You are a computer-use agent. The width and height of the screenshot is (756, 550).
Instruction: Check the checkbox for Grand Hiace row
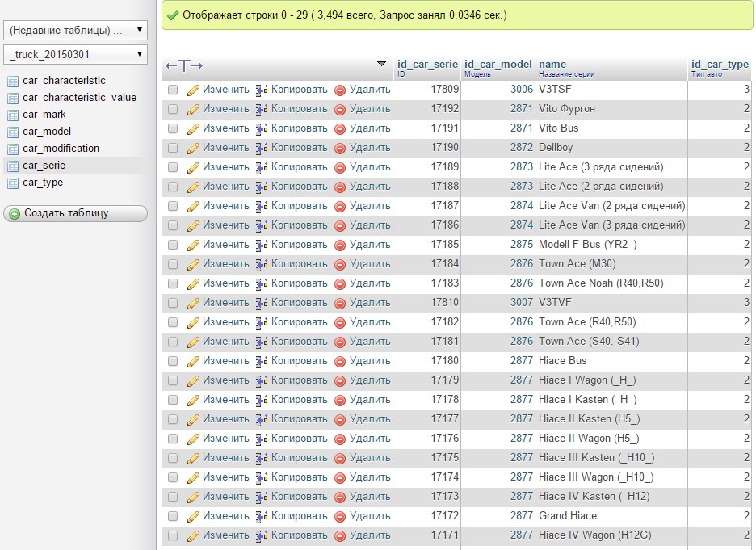coord(173,516)
